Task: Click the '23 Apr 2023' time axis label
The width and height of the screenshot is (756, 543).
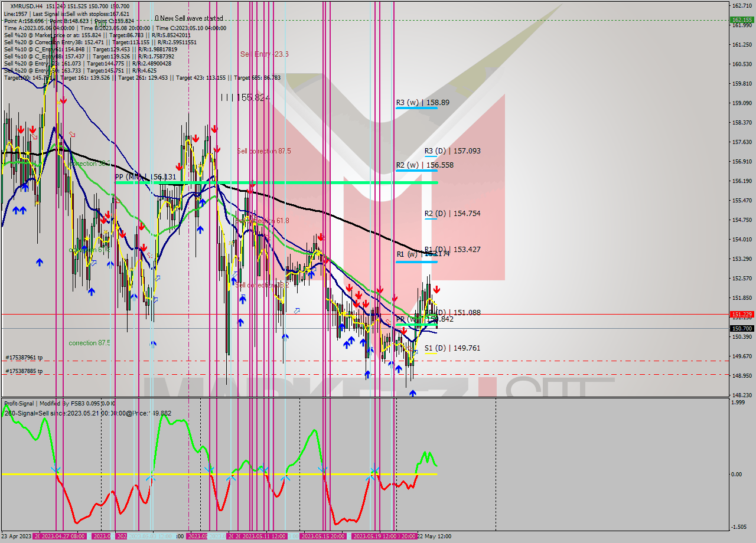Action: tap(17, 536)
